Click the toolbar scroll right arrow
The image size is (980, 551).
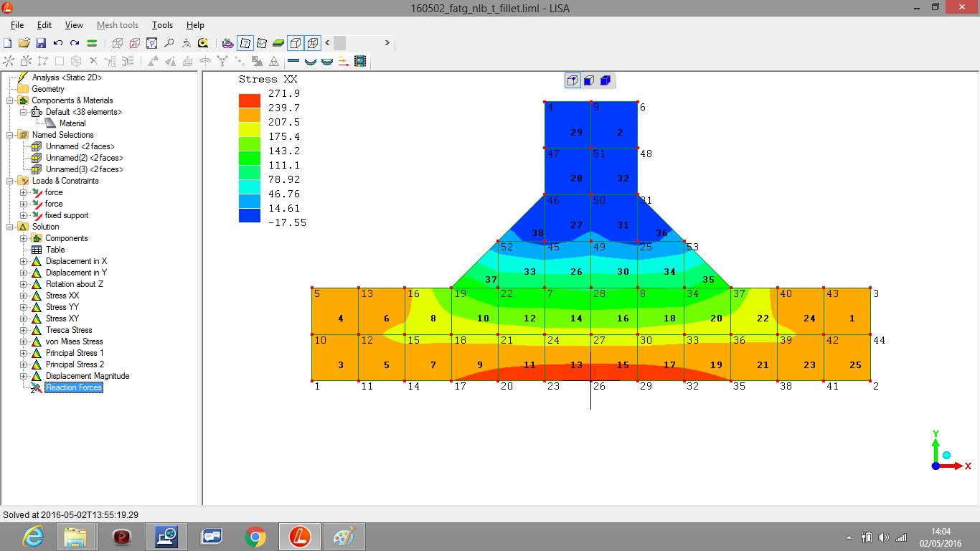pos(387,43)
